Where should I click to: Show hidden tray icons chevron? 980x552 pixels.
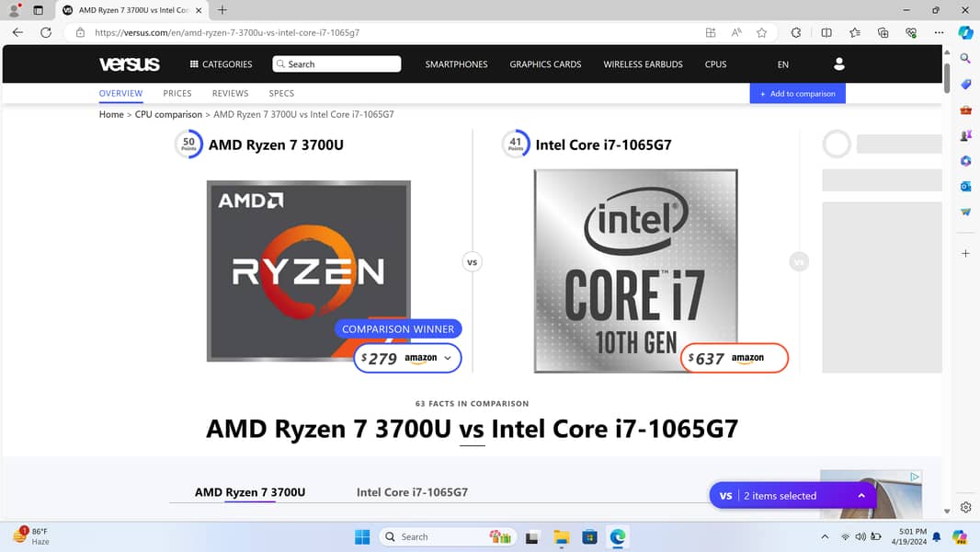[x=825, y=536]
